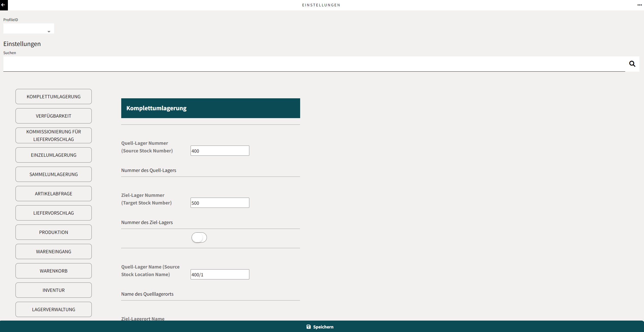Open the three-dots overflow menu
Screen dimensions: 644x332
pyautogui.click(x=639, y=5)
